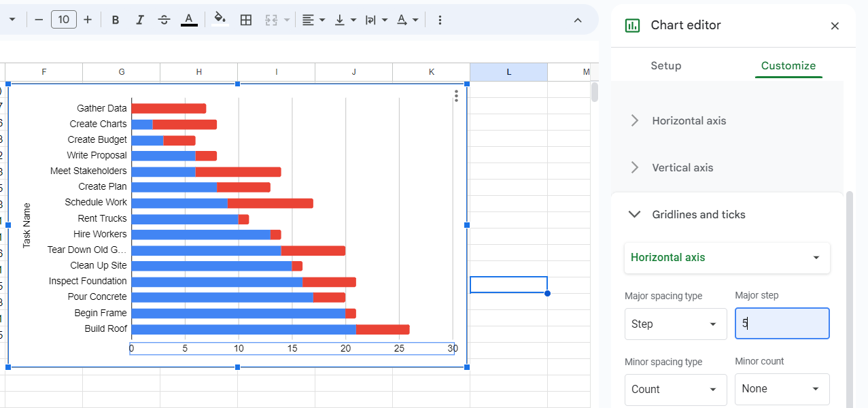
Task: Select column L header
Action: [509, 72]
